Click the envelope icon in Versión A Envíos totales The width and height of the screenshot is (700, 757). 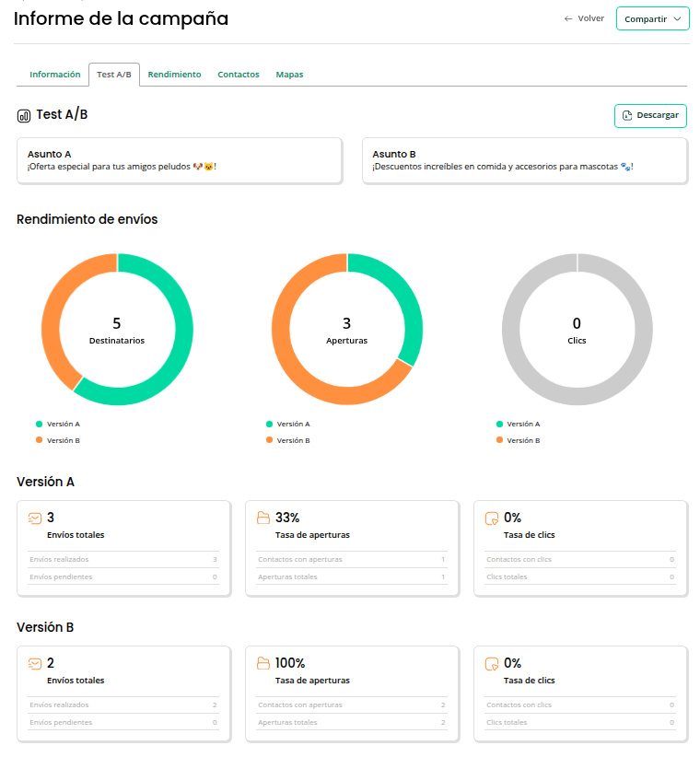35,518
